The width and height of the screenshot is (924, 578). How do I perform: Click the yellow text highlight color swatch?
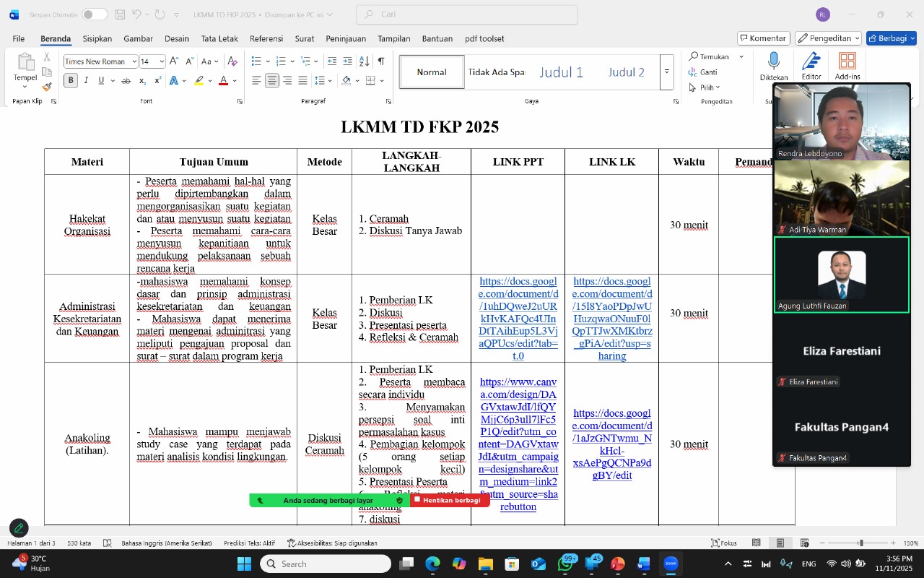pyautogui.click(x=199, y=81)
